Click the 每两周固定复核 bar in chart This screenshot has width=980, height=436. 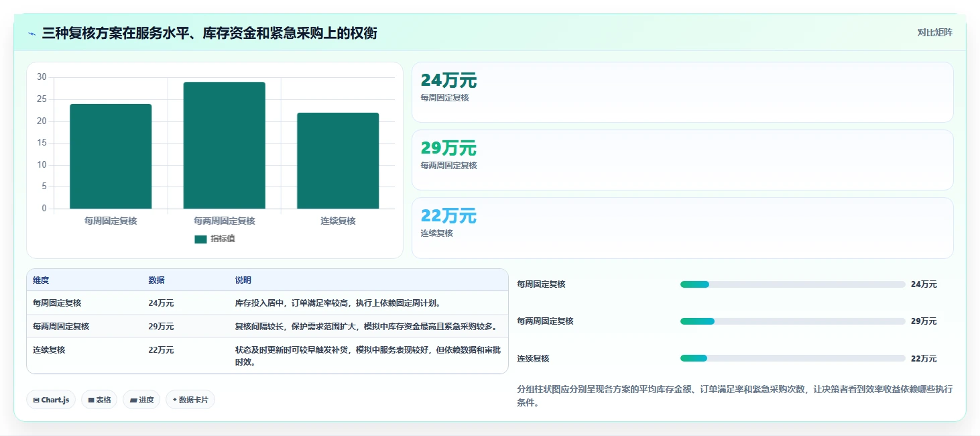click(x=224, y=146)
